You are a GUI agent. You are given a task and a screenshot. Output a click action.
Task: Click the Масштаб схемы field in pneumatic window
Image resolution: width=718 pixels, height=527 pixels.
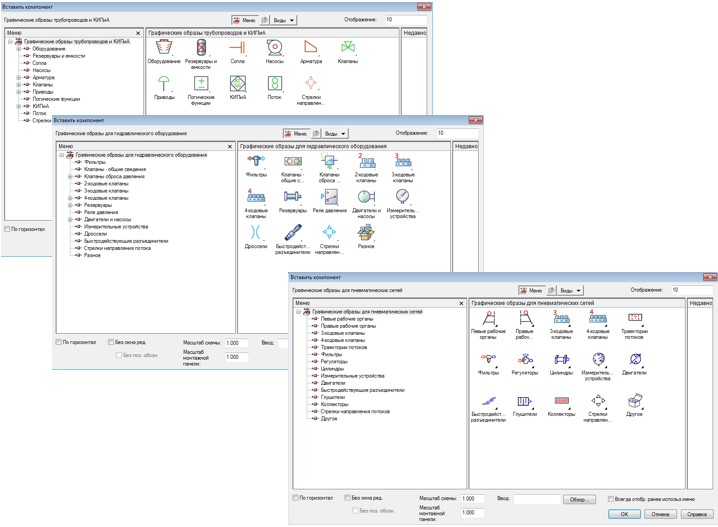tap(472, 499)
